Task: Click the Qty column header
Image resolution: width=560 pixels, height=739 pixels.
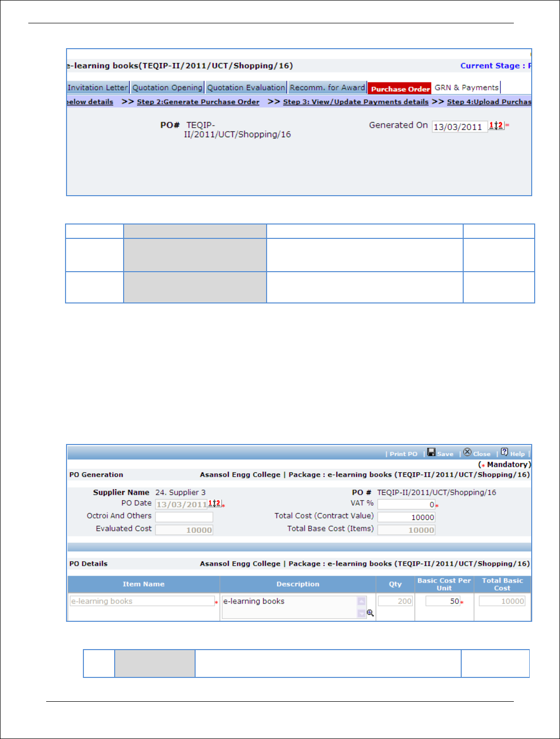Action: tap(395, 584)
